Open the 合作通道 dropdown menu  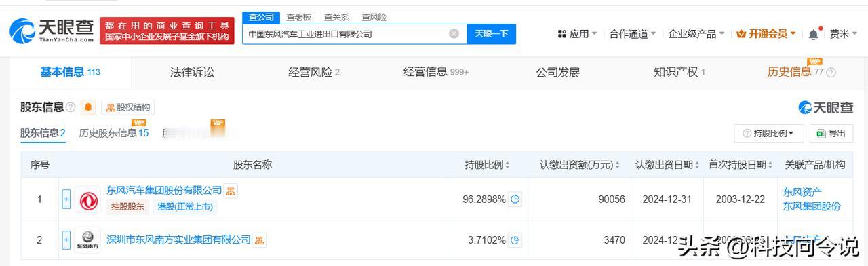point(633,34)
